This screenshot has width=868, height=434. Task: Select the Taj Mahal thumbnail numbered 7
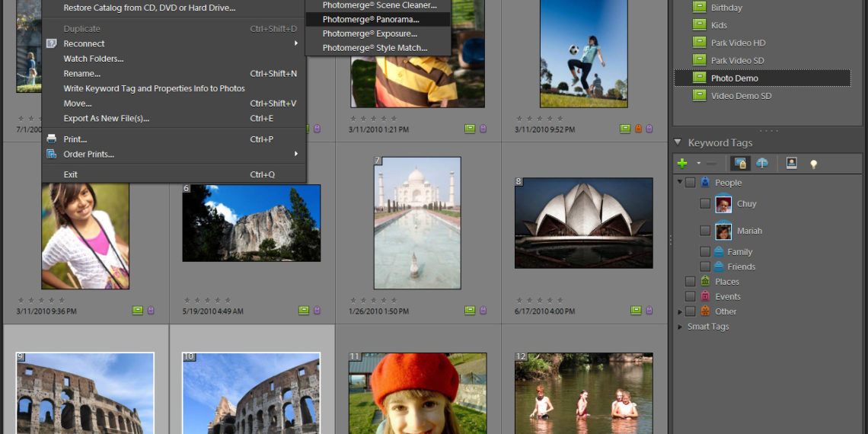[x=417, y=223]
